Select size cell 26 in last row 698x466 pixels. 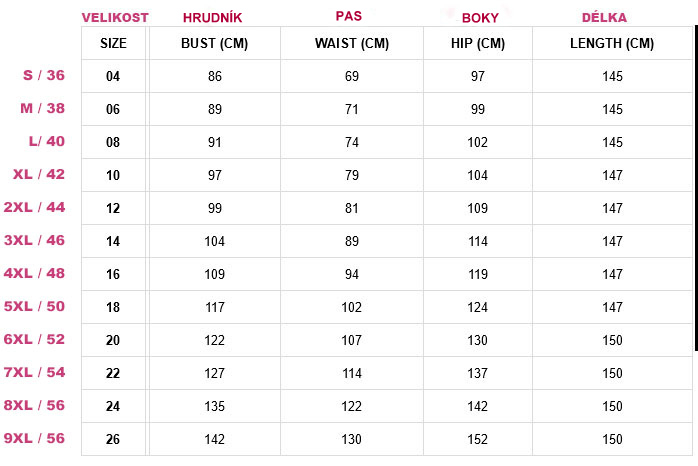click(113, 439)
